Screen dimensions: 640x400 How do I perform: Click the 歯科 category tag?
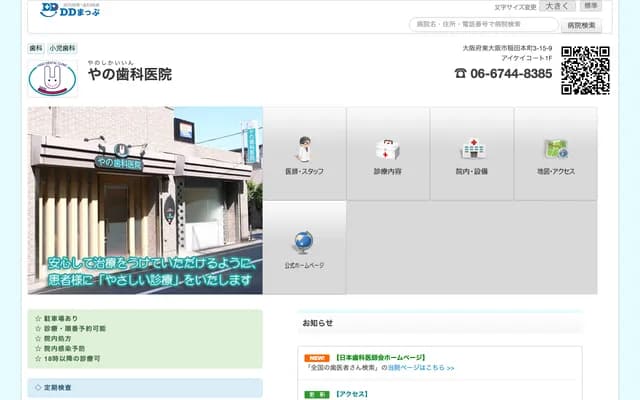tap(36, 48)
